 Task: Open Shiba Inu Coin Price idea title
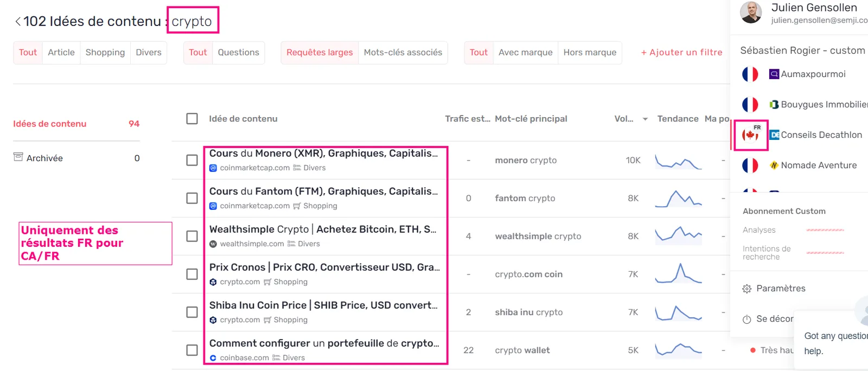click(x=323, y=305)
